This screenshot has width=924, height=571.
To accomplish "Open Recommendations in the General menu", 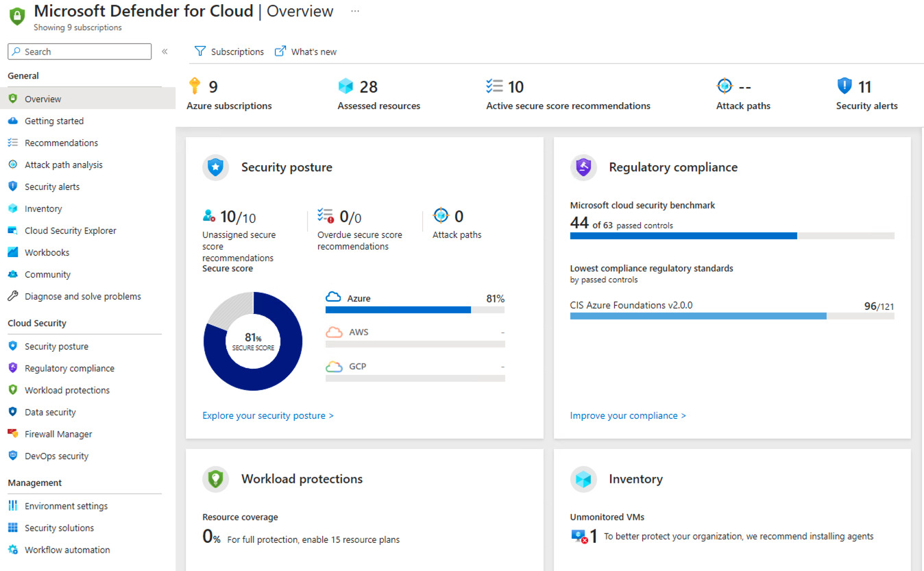I will 61,143.
